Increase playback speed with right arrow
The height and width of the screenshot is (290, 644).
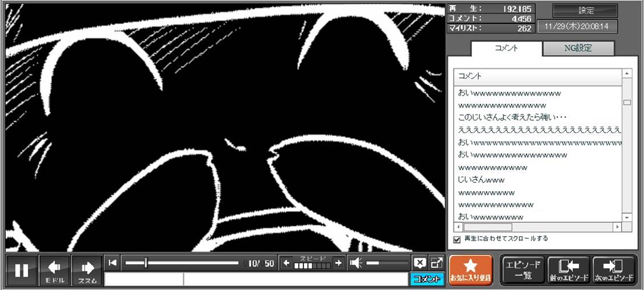pos(338,263)
